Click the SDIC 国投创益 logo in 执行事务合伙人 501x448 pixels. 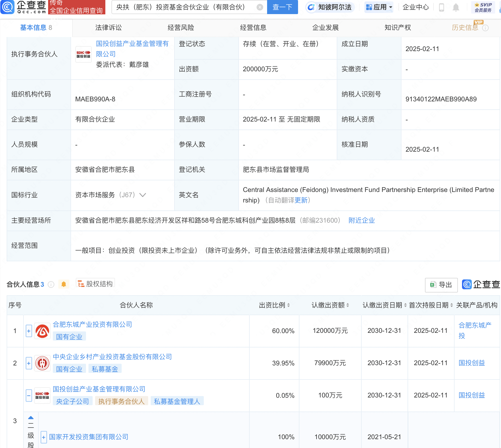point(84,54)
